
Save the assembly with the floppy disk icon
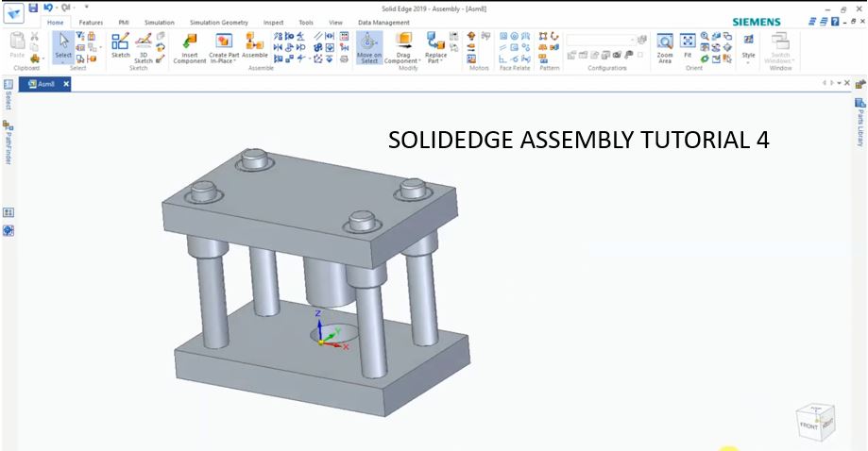tap(33, 8)
